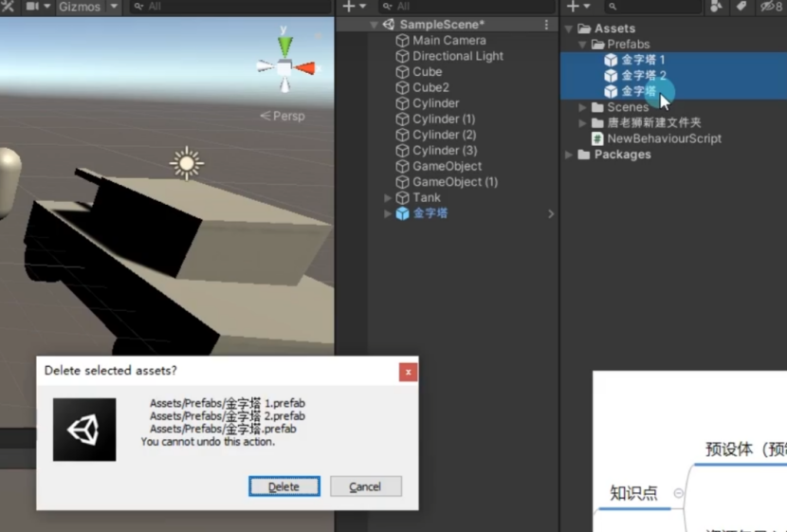The image size is (787, 532).
Task: Click the Assets folder icon
Action: click(x=584, y=28)
